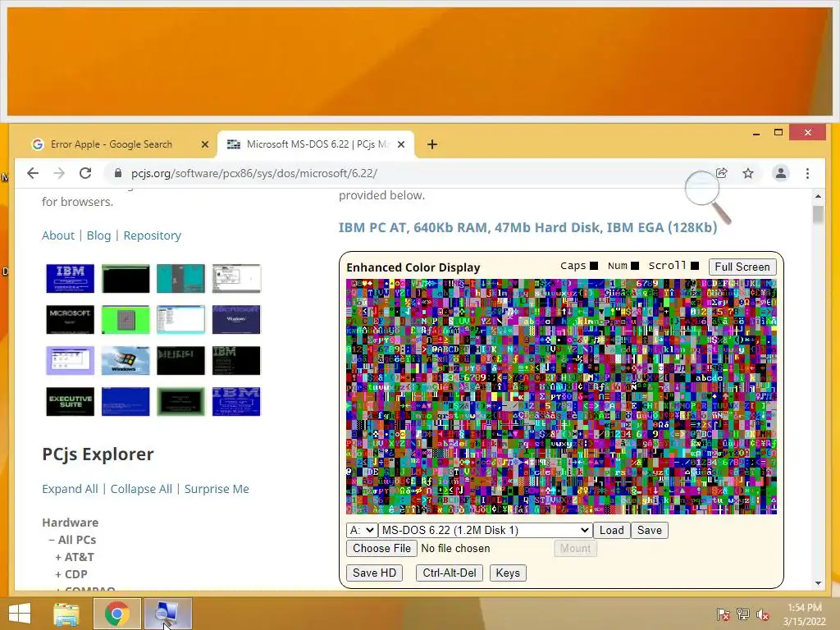Open the Windows flag logo thumbnail
Screen dimensions: 840x630
pos(126,361)
